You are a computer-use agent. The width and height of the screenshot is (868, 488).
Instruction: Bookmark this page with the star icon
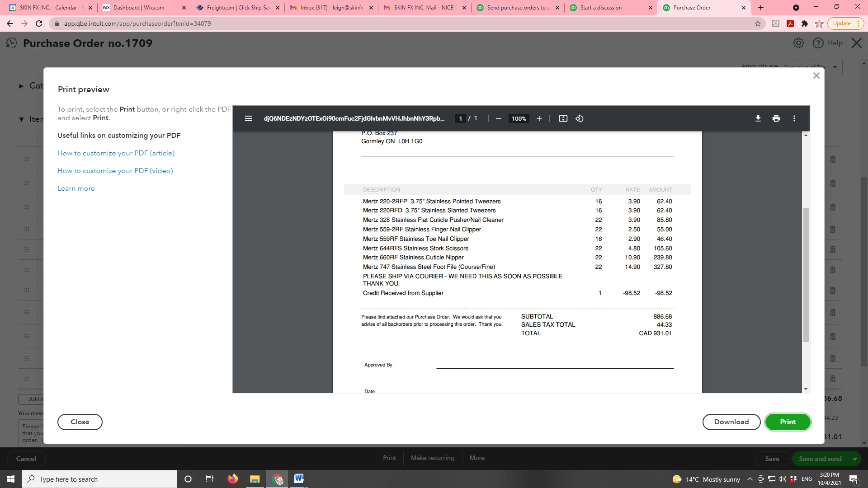coord(758,23)
